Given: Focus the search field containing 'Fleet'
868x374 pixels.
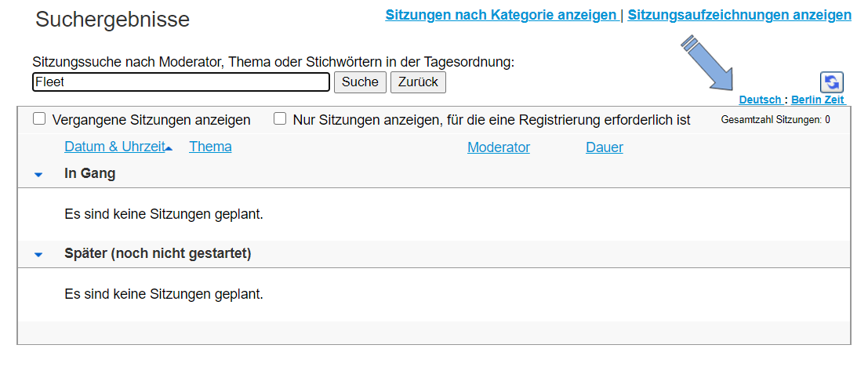Looking at the screenshot, I should 181,82.
